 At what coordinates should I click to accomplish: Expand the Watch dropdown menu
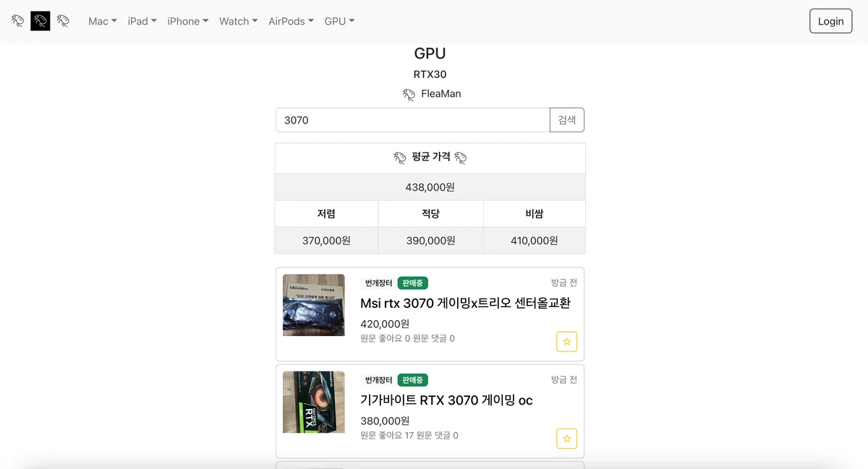239,21
